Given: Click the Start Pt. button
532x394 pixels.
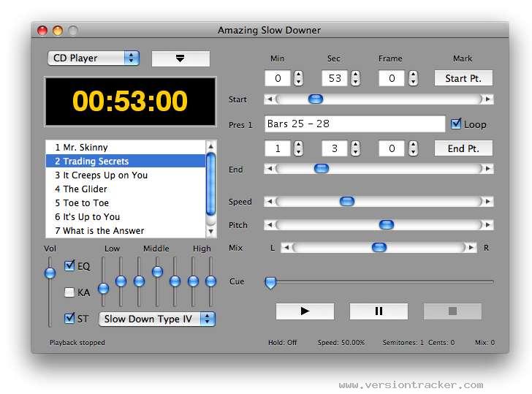Looking at the screenshot, I should tap(463, 78).
